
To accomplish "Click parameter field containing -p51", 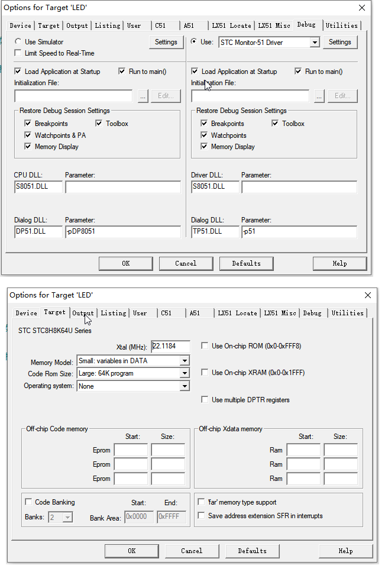I will pyautogui.click(x=299, y=232).
